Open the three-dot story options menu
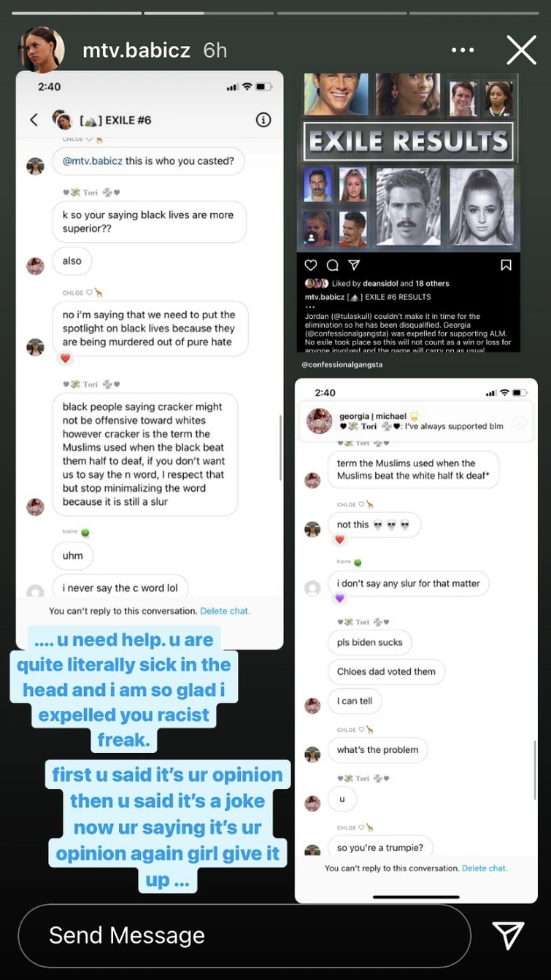551x980 pixels. [x=463, y=50]
